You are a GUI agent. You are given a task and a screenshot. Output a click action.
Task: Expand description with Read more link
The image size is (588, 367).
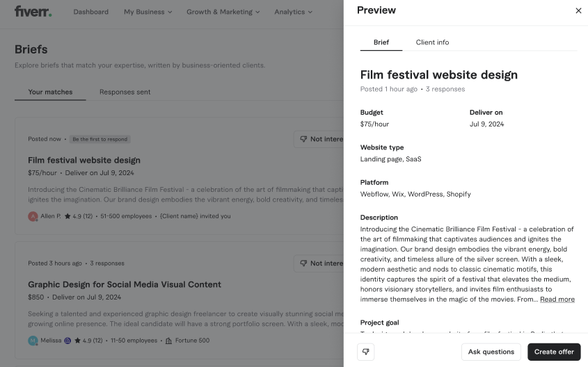pyautogui.click(x=557, y=299)
